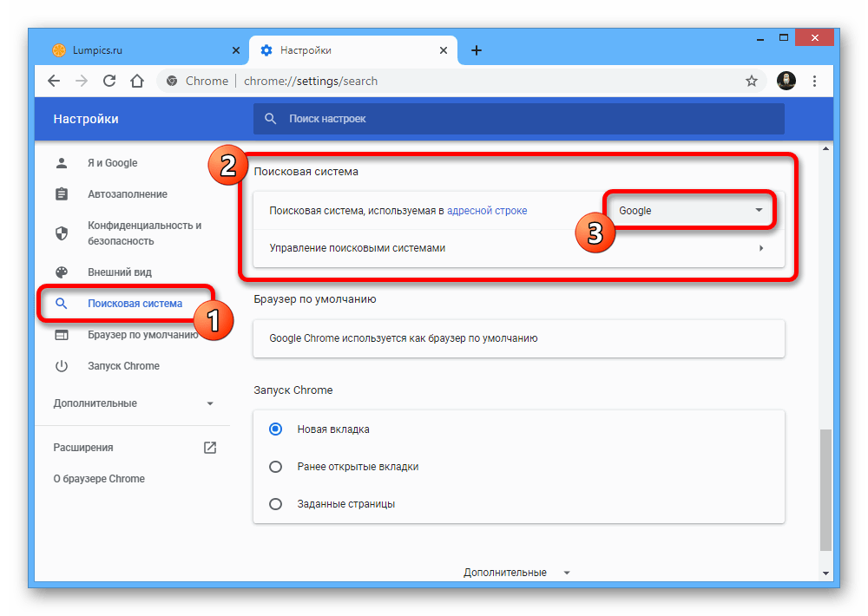Click open-in-new icon beside Расширения
Screen dimensions: 868x616
[209, 448]
